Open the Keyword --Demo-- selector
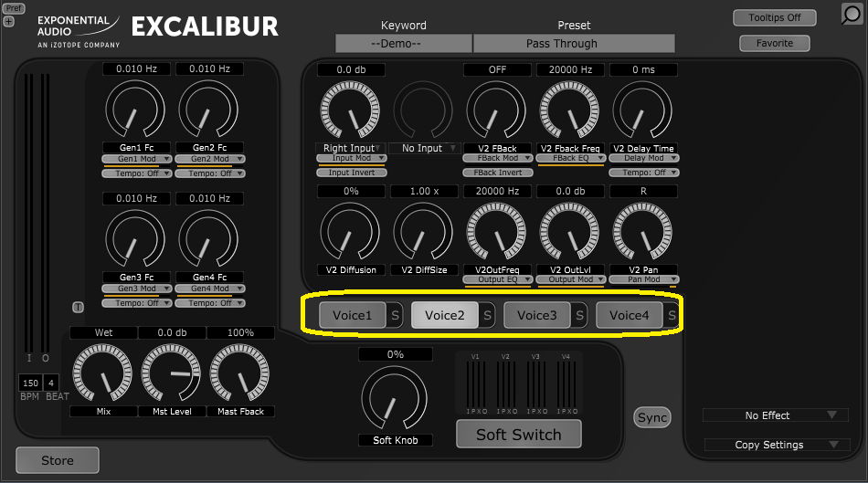 pyautogui.click(x=404, y=44)
